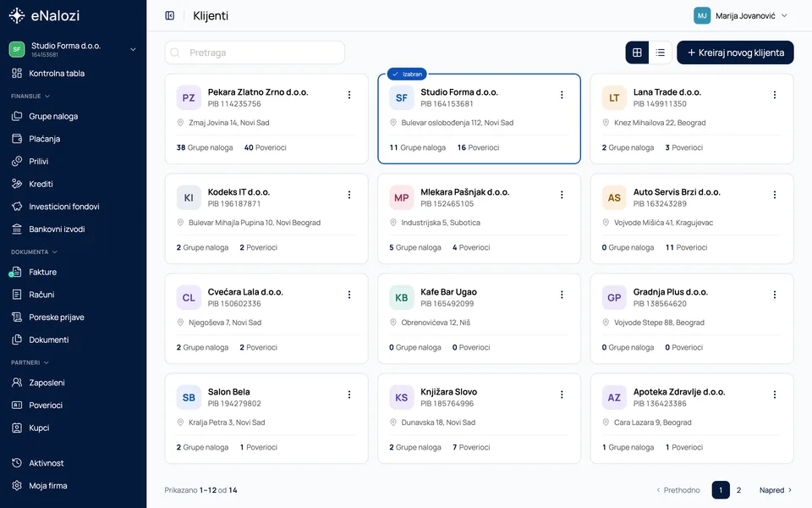The image size is (812, 508).
Task: Click the eNalozi logo icon
Action: pyautogui.click(x=17, y=15)
